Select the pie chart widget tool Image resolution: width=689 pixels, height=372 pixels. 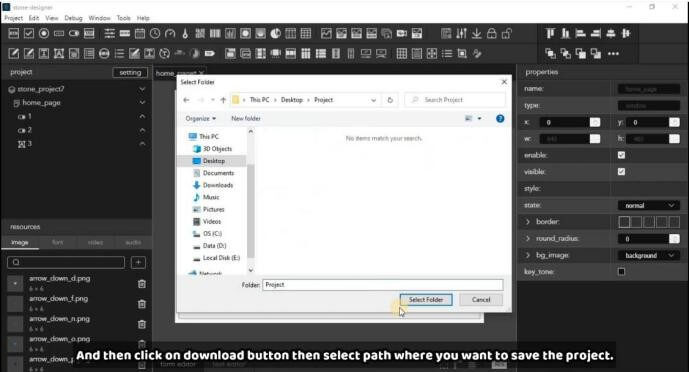[276, 33]
